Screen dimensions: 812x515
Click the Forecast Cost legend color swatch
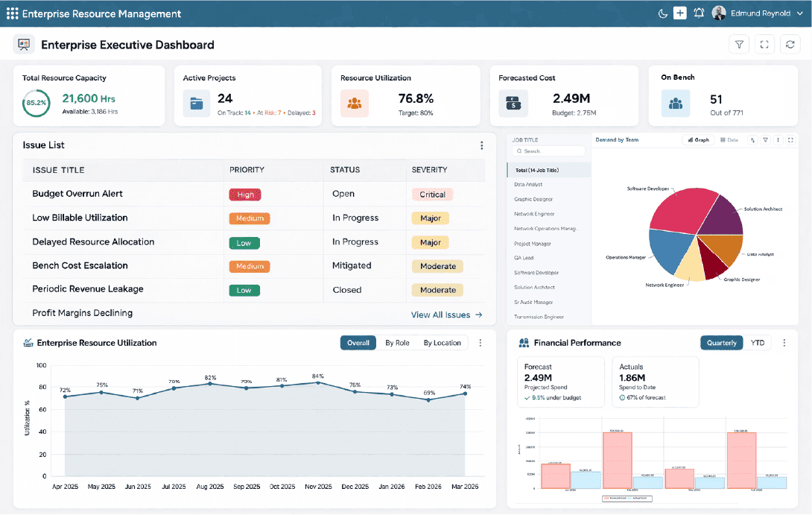click(x=605, y=499)
